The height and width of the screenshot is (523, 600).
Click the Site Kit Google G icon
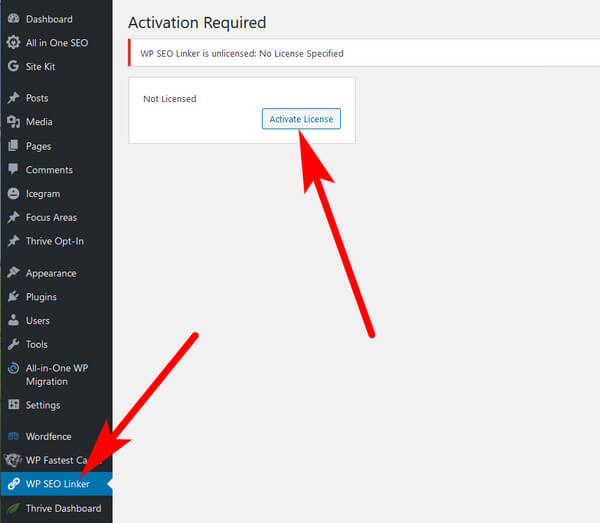point(13,66)
